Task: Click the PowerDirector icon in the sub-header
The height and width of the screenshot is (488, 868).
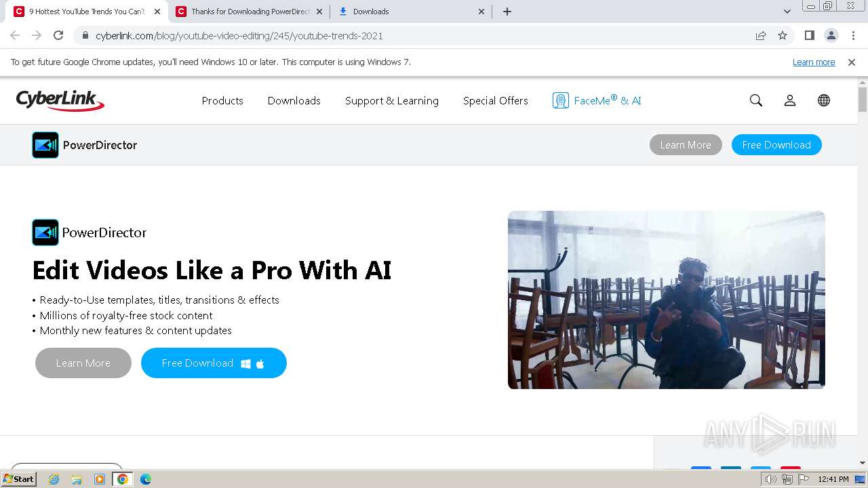Action: (x=45, y=145)
